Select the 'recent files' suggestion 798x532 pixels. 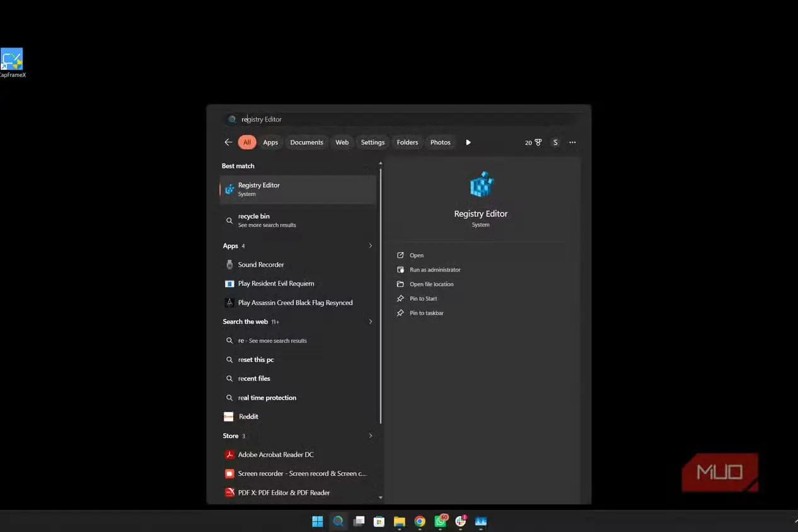(x=298, y=379)
